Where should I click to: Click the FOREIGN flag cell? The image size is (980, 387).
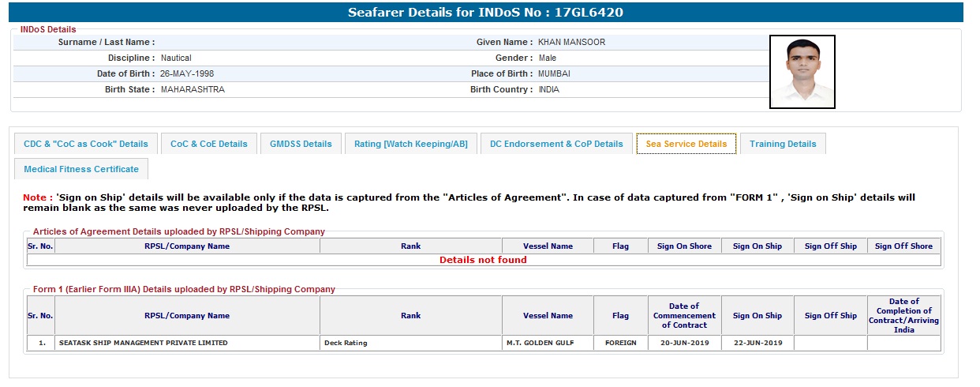point(620,343)
